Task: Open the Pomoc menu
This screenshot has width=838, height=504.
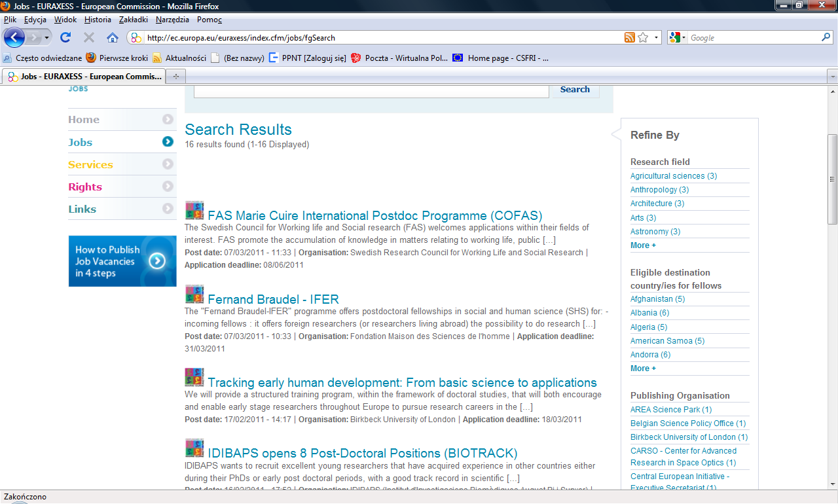Action: tap(209, 20)
